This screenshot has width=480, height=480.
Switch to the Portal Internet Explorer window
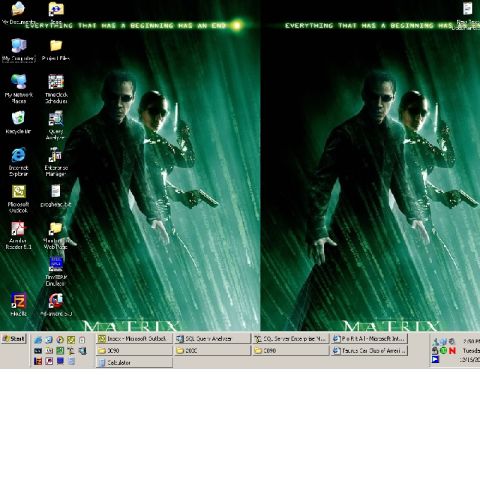(369, 339)
